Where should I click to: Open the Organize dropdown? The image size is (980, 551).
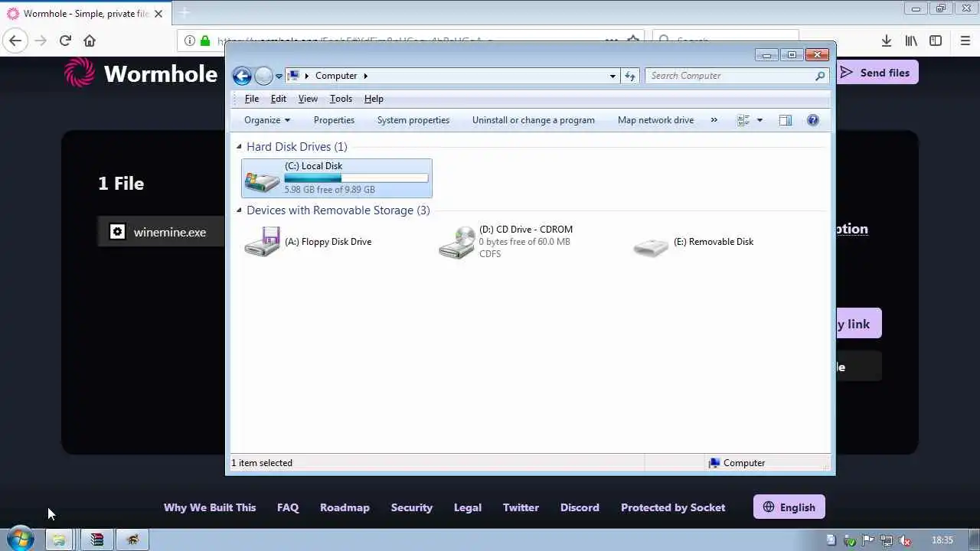267,120
